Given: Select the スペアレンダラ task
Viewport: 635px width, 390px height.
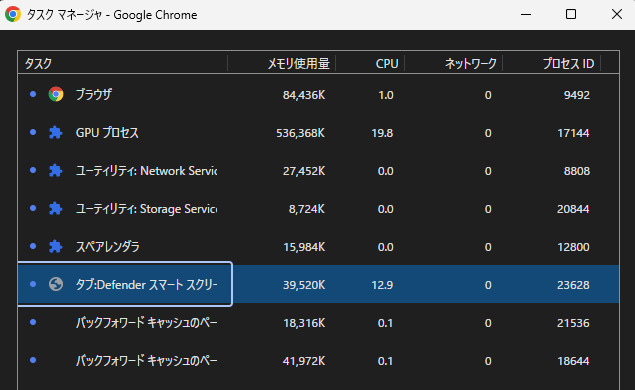Looking at the screenshot, I should tap(319, 247).
